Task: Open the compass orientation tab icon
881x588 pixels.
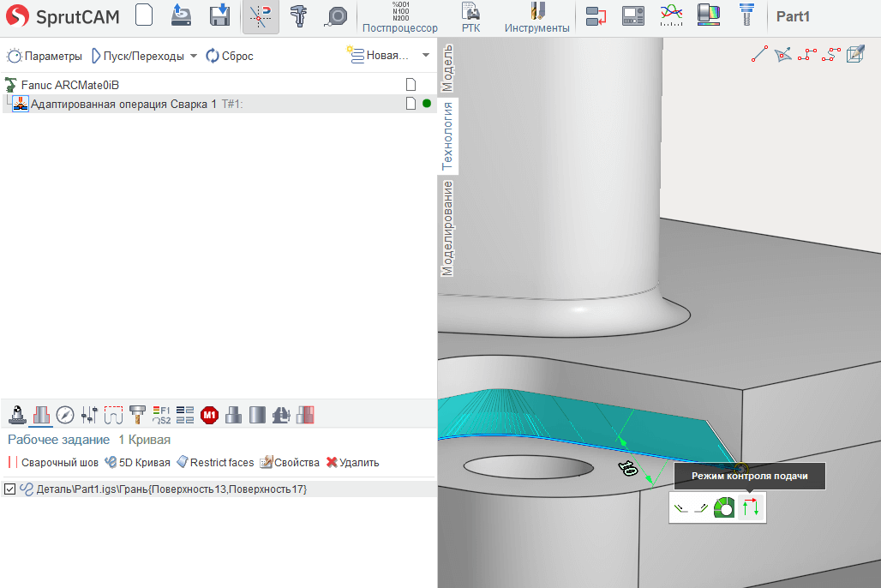Action: pyautogui.click(x=65, y=415)
